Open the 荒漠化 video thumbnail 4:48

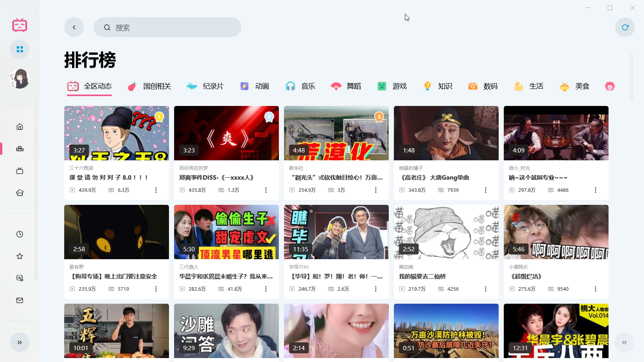pos(336,133)
